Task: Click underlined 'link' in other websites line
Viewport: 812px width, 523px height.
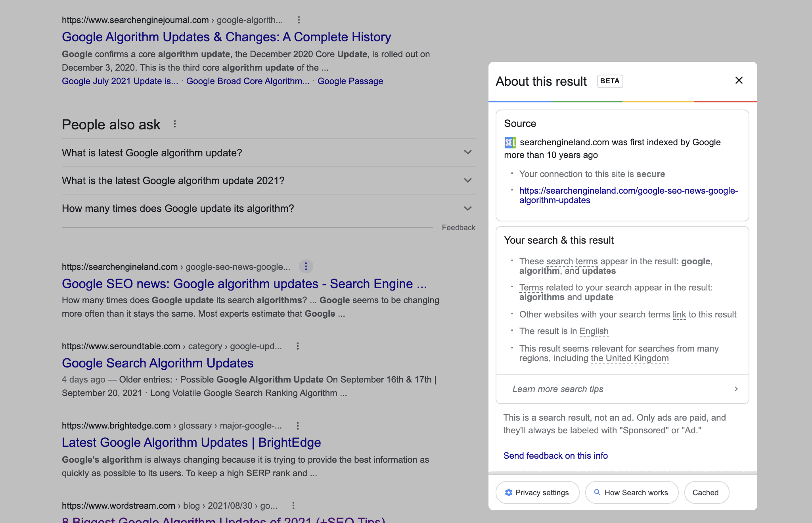Action: pos(679,315)
